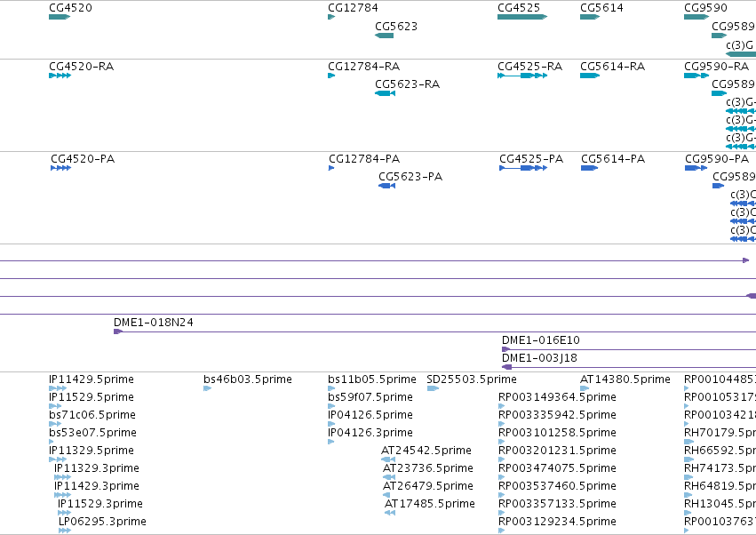Click the CG4525 gene name text
The width and height of the screenshot is (756, 535).
coord(519,8)
